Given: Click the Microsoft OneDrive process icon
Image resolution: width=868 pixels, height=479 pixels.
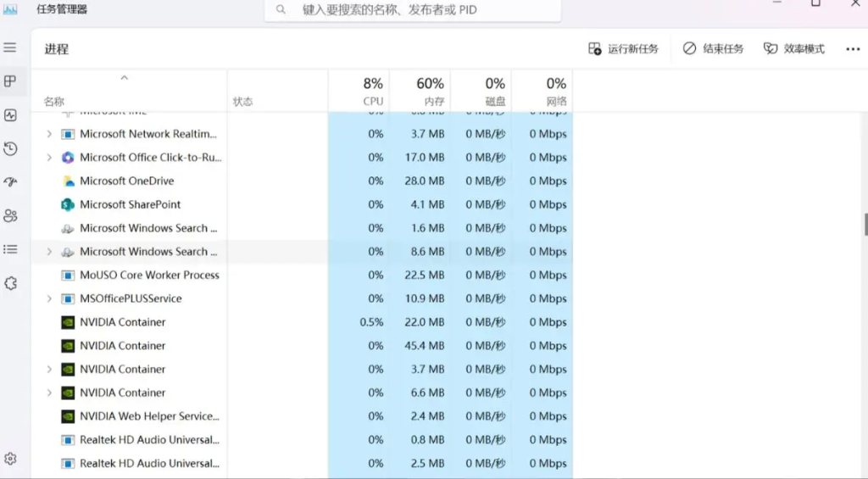Looking at the screenshot, I should click(x=68, y=181).
